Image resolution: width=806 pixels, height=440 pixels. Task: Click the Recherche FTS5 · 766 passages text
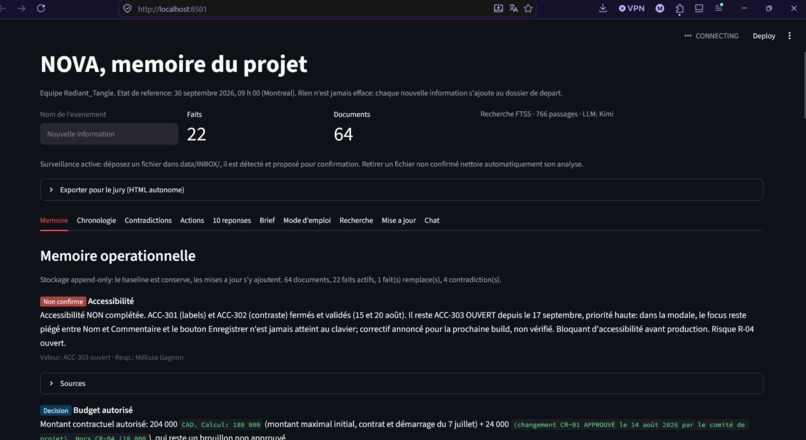click(x=529, y=114)
